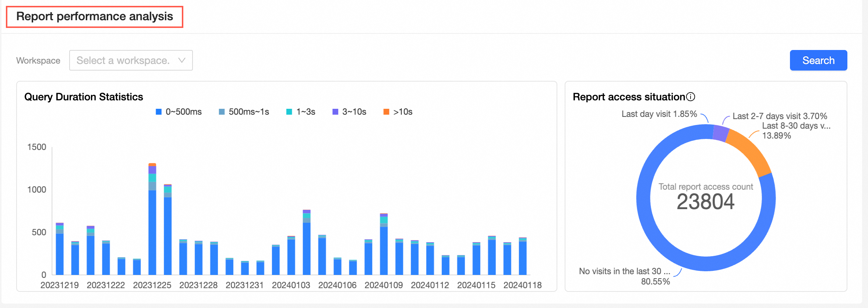This screenshot has height=308, width=868.
Task: Toggle the >10s legend entry
Action: pyautogui.click(x=398, y=112)
